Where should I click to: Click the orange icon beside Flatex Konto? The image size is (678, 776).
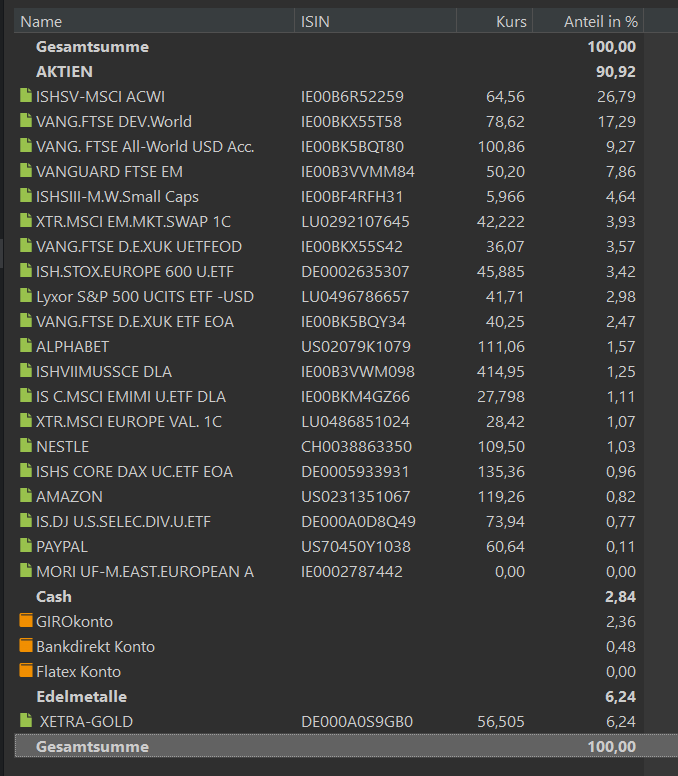tap(26, 671)
